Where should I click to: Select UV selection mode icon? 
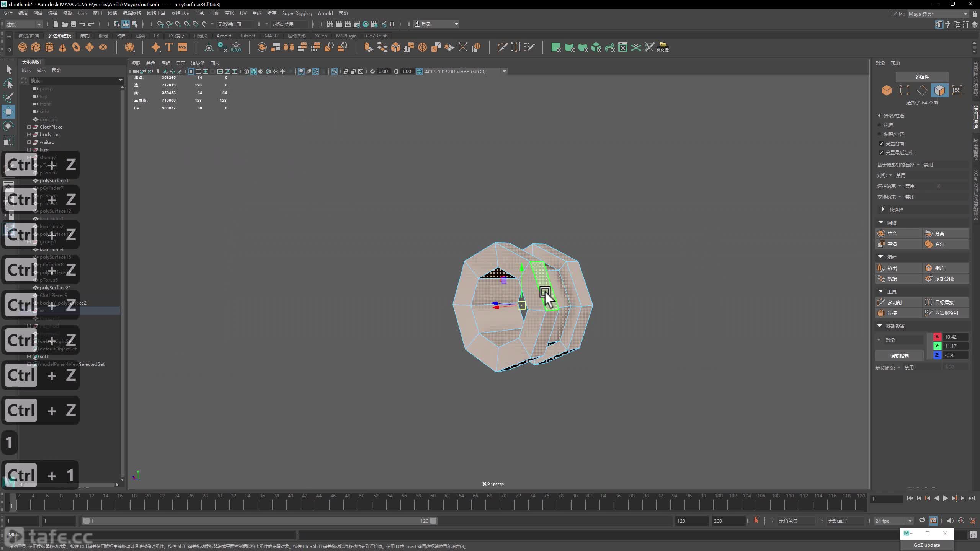tap(957, 90)
